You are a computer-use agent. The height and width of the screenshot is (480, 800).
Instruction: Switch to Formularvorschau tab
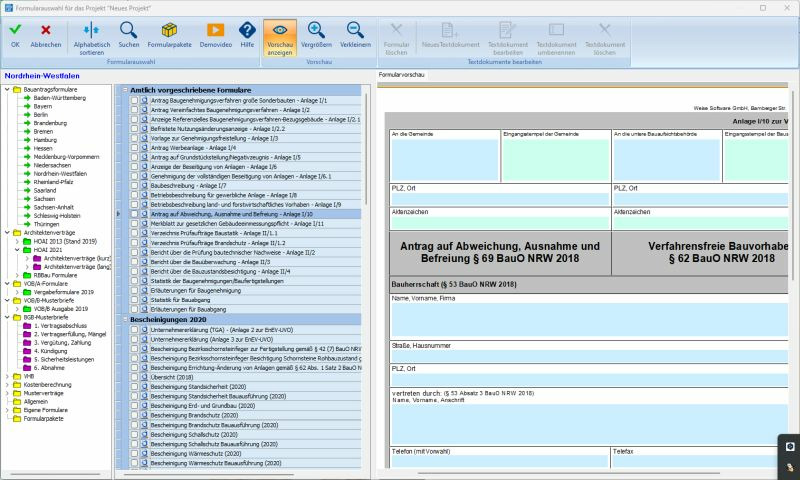[401, 74]
